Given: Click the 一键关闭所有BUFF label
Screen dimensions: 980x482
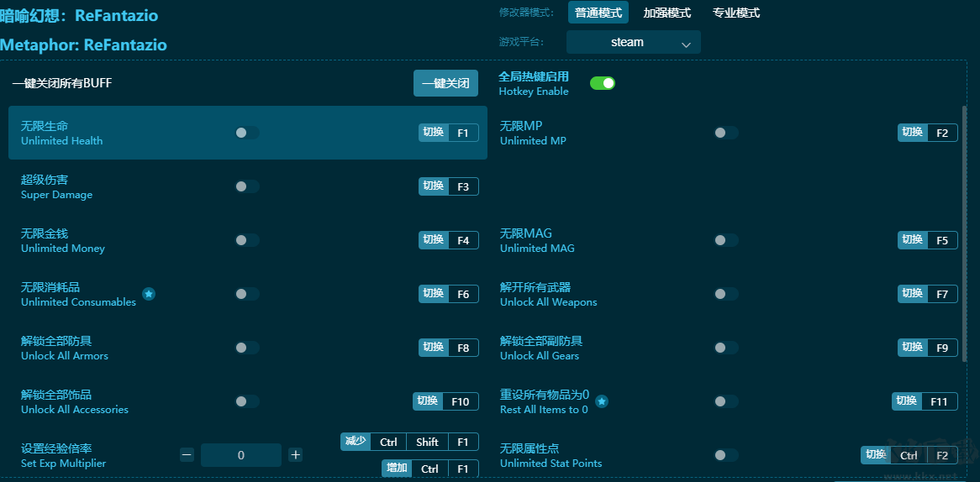Looking at the screenshot, I should [x=62, y=83].
